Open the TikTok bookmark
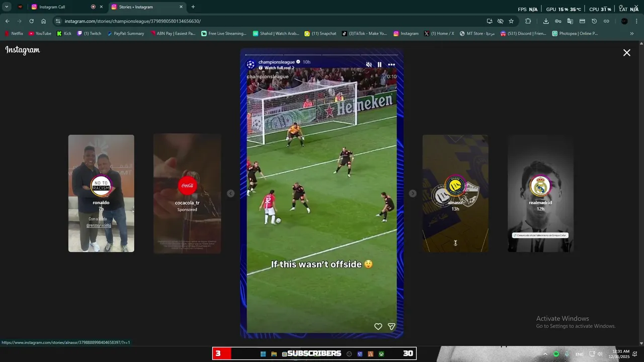The image size is (644, 362). [x=364, y=34]
